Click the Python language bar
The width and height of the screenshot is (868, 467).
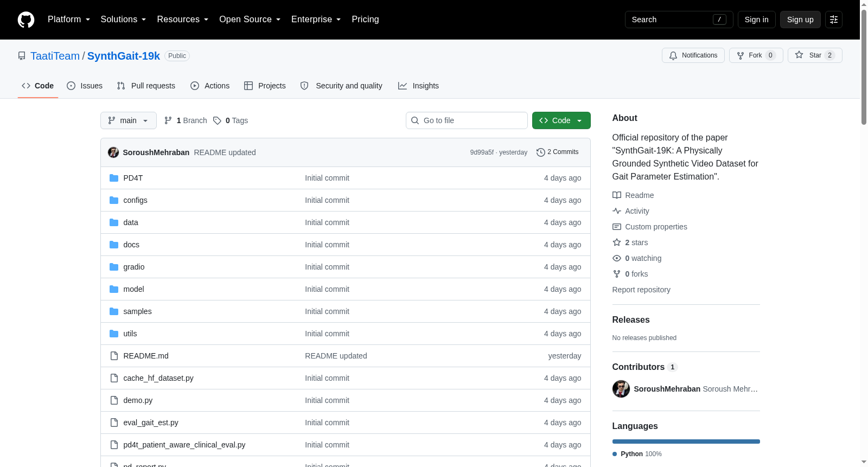[686, 442]
